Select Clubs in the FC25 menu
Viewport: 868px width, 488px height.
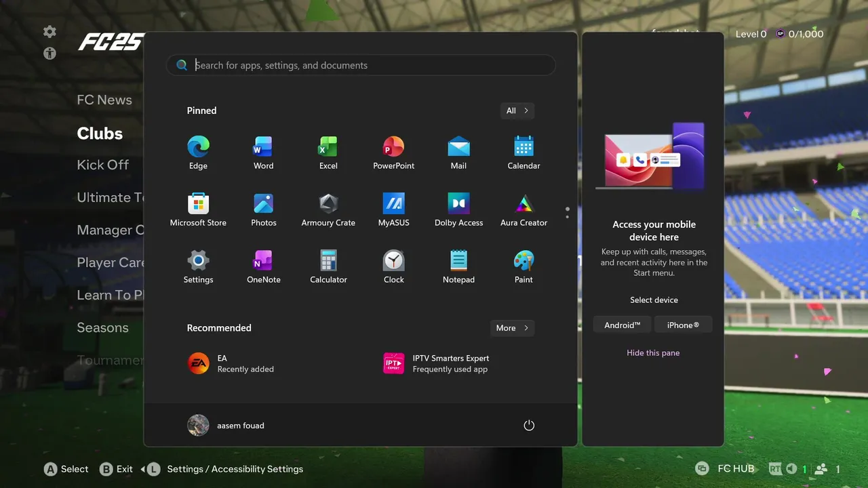[100, 134]
